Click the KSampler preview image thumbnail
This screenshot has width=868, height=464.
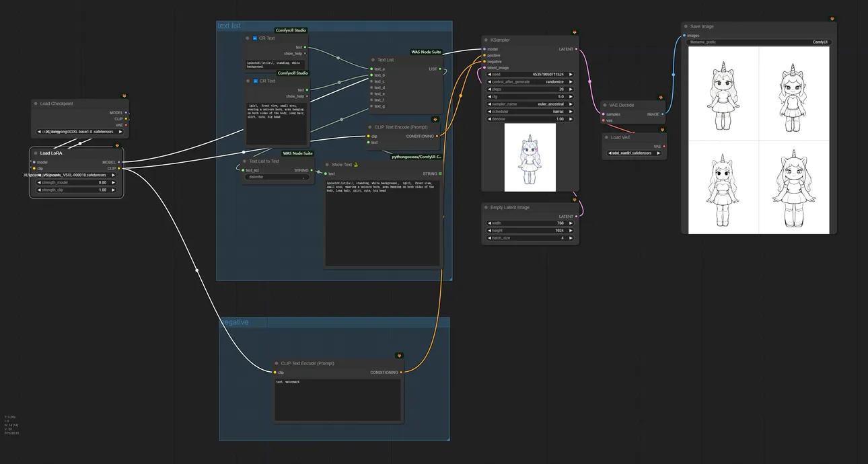tap(530, 158)
